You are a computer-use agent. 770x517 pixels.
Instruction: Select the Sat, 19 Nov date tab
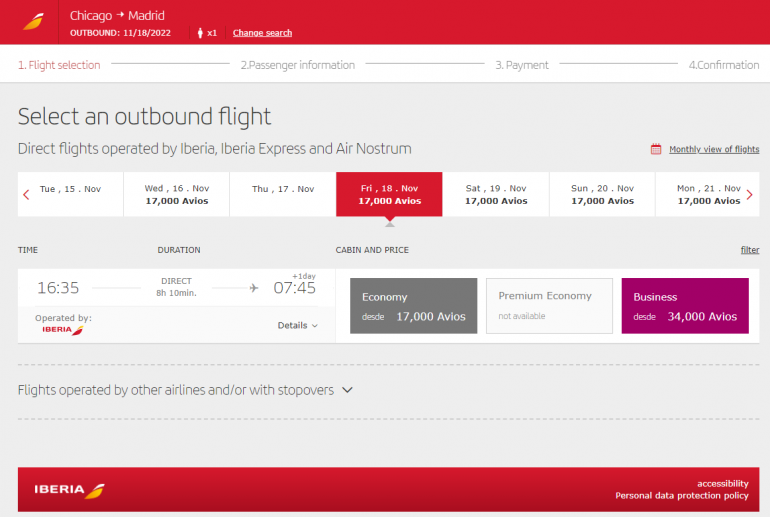[495, 194]
